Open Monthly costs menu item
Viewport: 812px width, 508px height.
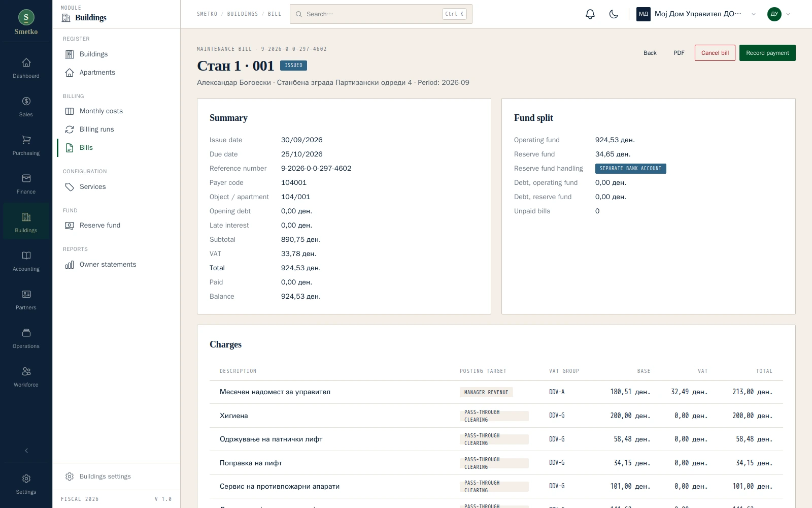[116, 111]
